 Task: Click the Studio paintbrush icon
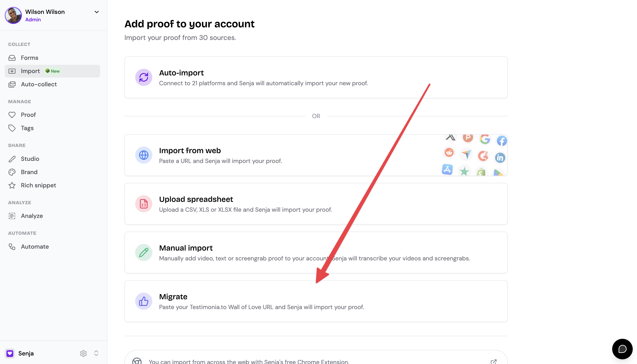click(x=12, y=159)
